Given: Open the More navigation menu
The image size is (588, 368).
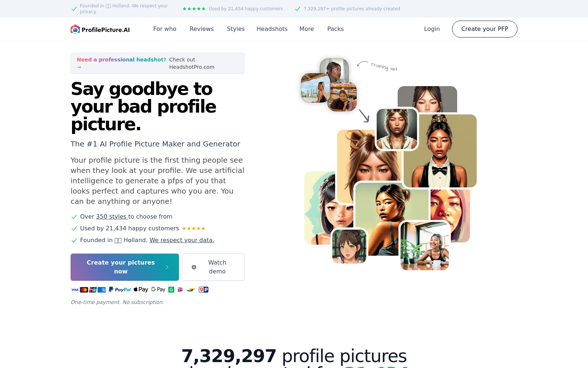Looking at the screenshot, I should pos(306,29).
